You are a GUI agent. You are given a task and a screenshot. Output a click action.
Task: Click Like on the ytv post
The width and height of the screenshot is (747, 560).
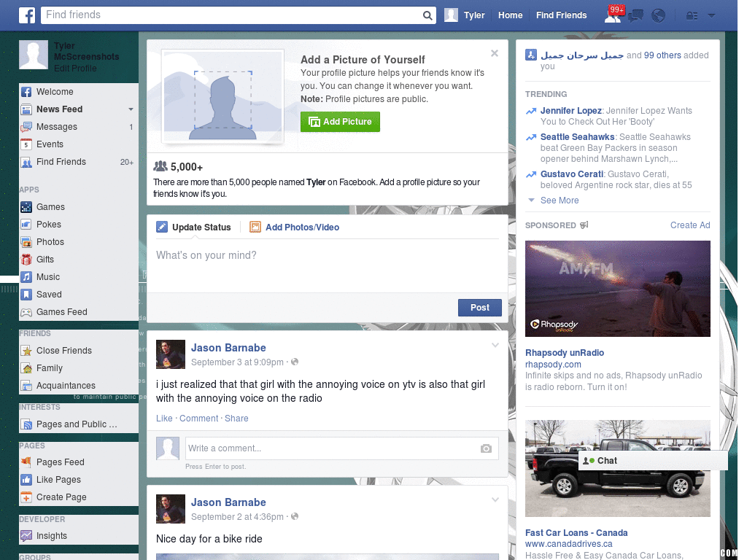pyautogui.click(x=164, y=419)
